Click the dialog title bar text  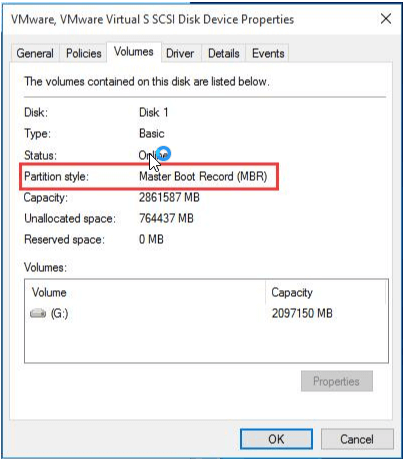pos(152,19)
